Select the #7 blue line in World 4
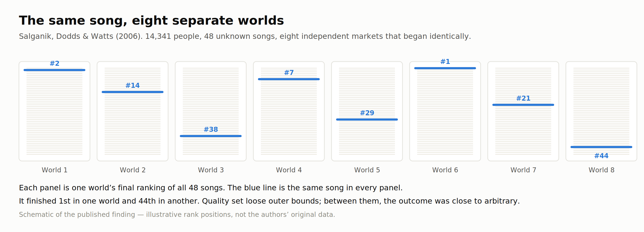This screenshot has width=644, height=232. click(x=289, y=79)
